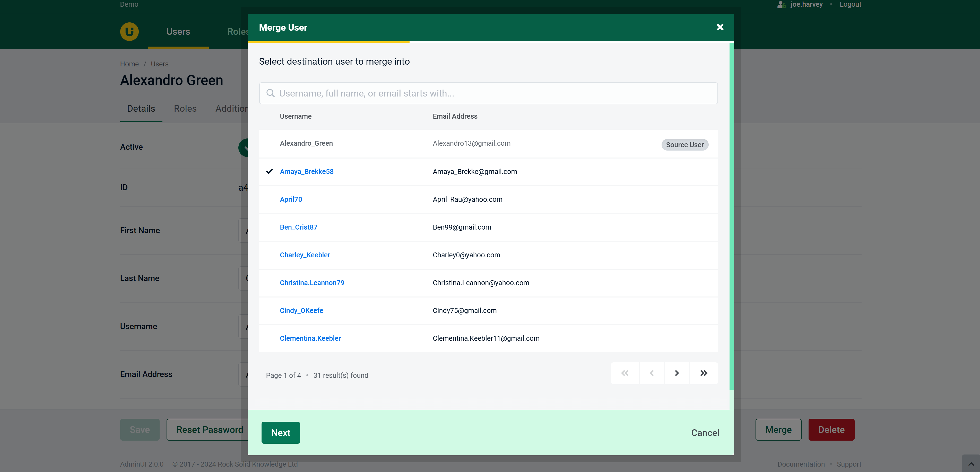Screen dimensions: 980x472
Task: Open the Users navigation tab
Action: pos(178,32)
